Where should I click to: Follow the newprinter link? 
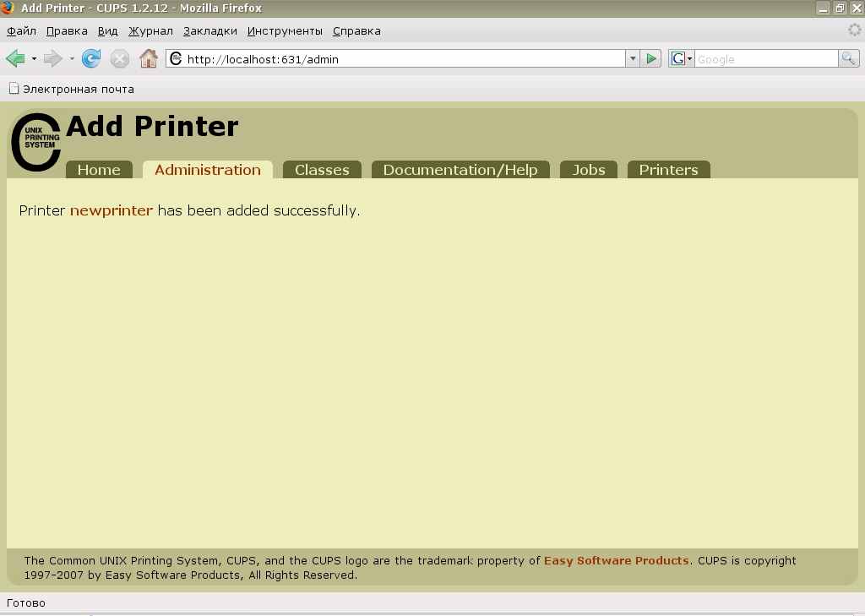pyautogui.click(x=112, y=211)
